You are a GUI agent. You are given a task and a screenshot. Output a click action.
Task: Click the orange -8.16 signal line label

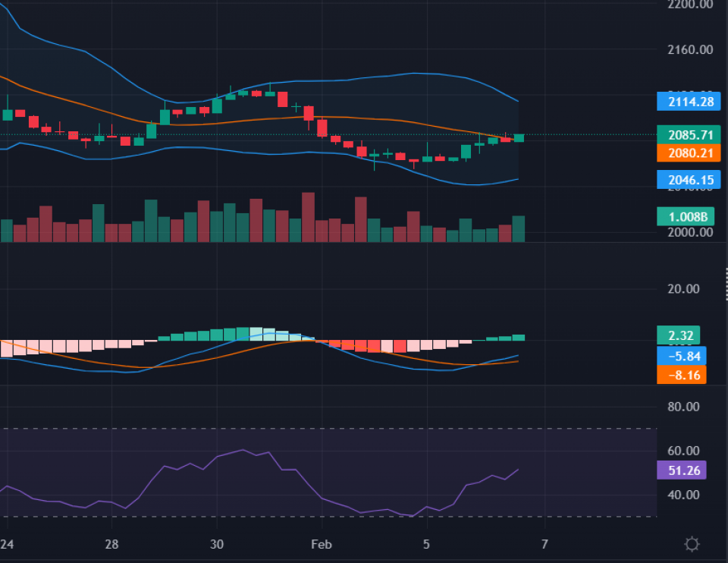(x=682, y=374)
